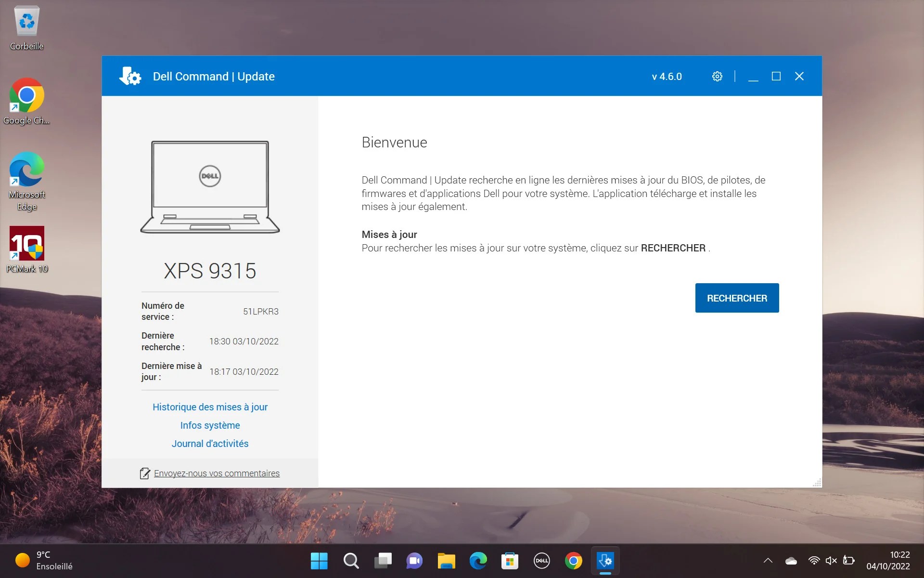Click window resize grip at corner
The width and height of the screenshot is (924, 578).
point(817,483)
